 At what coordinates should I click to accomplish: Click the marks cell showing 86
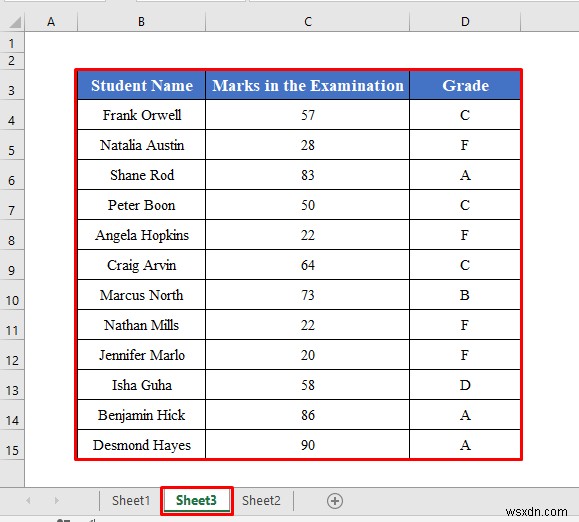coord(308,415)
